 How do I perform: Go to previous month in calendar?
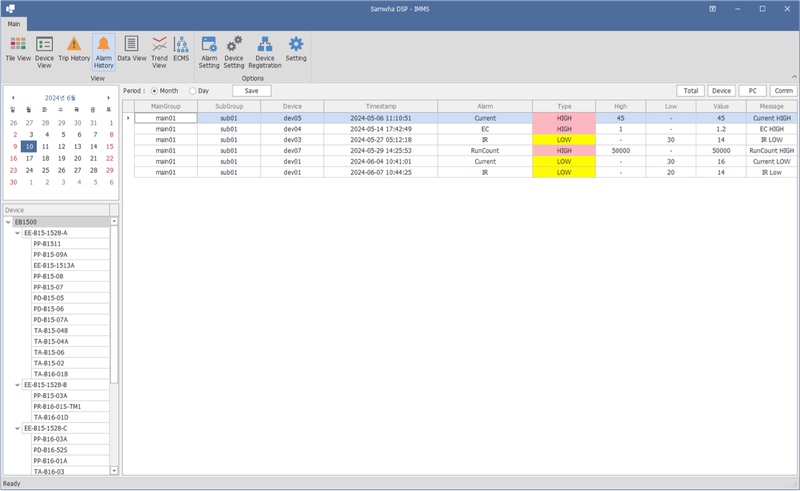coord(13,97)
